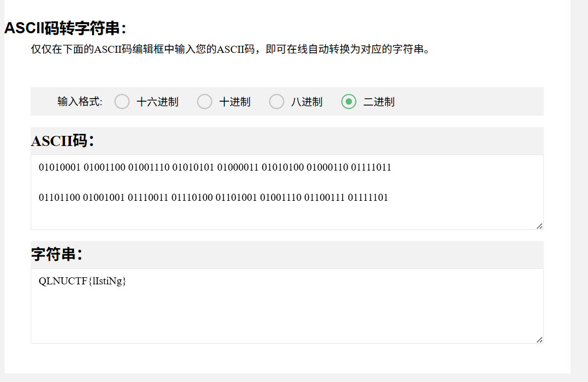Grab the 字符串 textarea resize handle

(540, 340)
